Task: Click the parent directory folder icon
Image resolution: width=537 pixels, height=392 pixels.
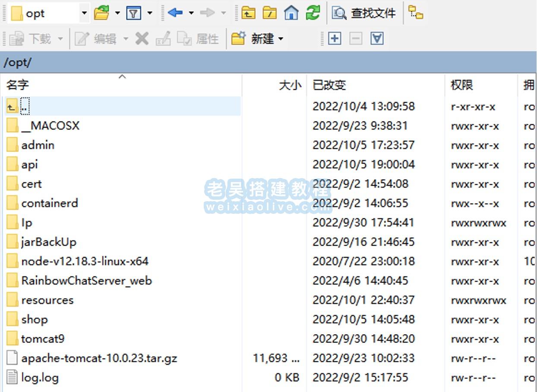Action: pos(248,13)
